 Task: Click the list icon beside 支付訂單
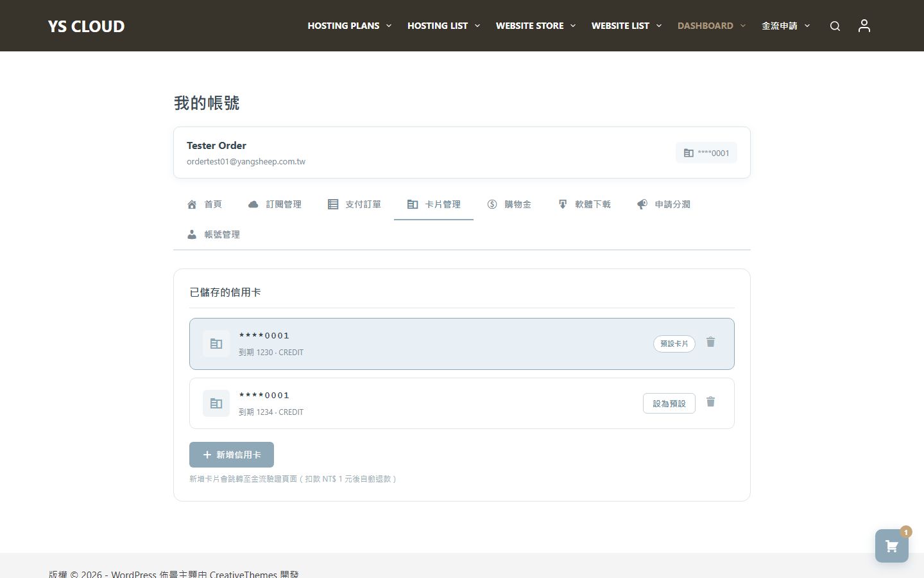tap(333, 204)
